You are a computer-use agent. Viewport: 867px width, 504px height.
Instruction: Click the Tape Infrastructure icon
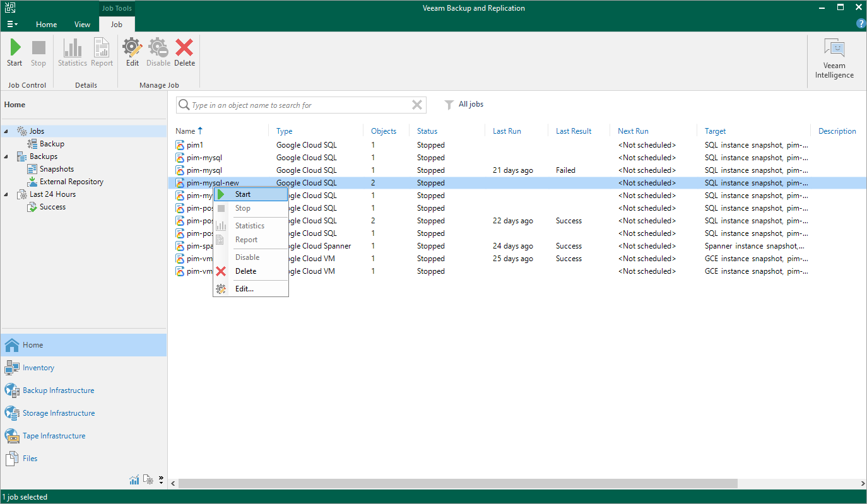[x=12, y=436]
